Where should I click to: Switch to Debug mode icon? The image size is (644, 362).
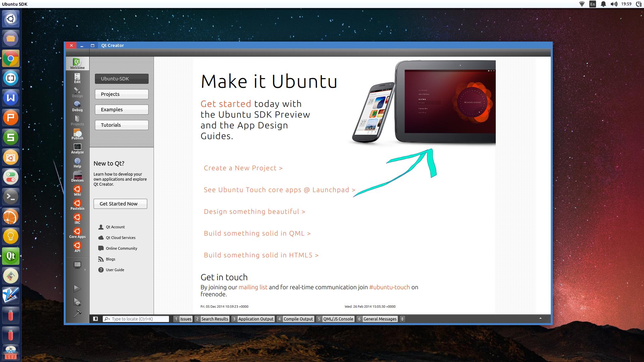[x=77, y=106]
